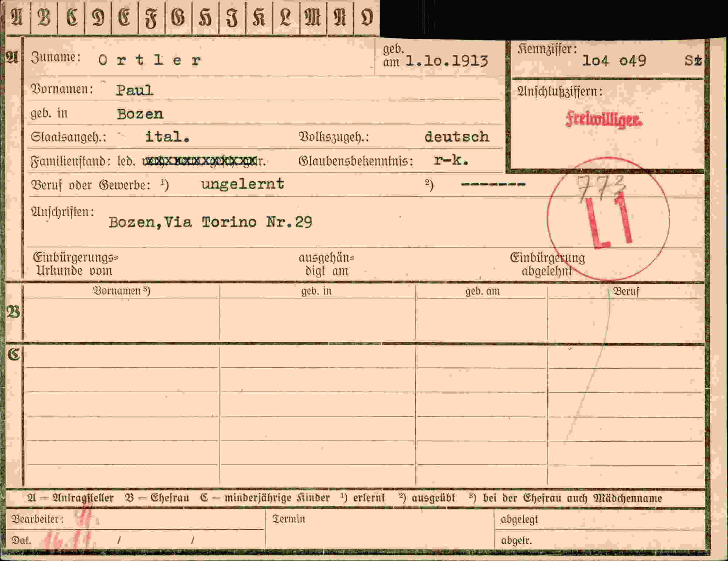This screenshot has height=561, width=728.
Task: Click the red Freiwilliger stamp
Action: pos(604,119)
